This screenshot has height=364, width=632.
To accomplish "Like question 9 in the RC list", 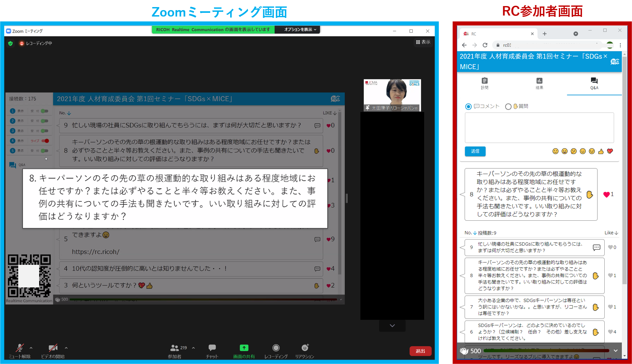I will pos(610,247).
